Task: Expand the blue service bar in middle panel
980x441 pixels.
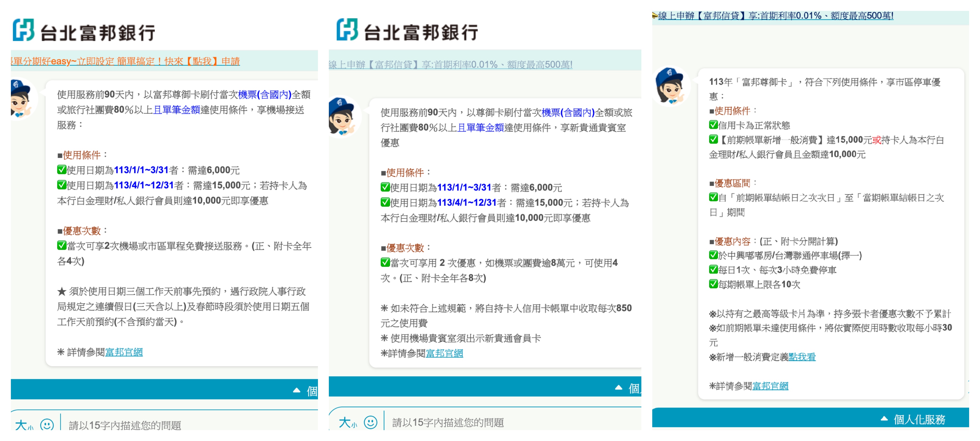Action: pos(485,387)
